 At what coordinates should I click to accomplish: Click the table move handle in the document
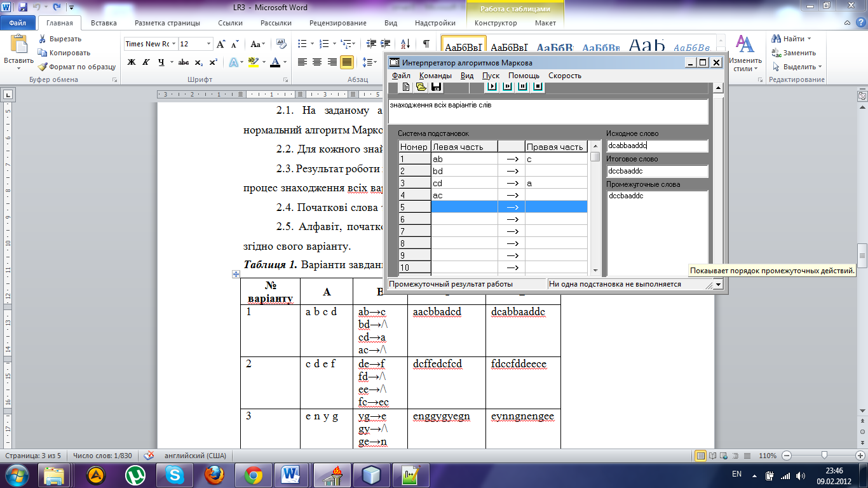[x=236, y=274]
